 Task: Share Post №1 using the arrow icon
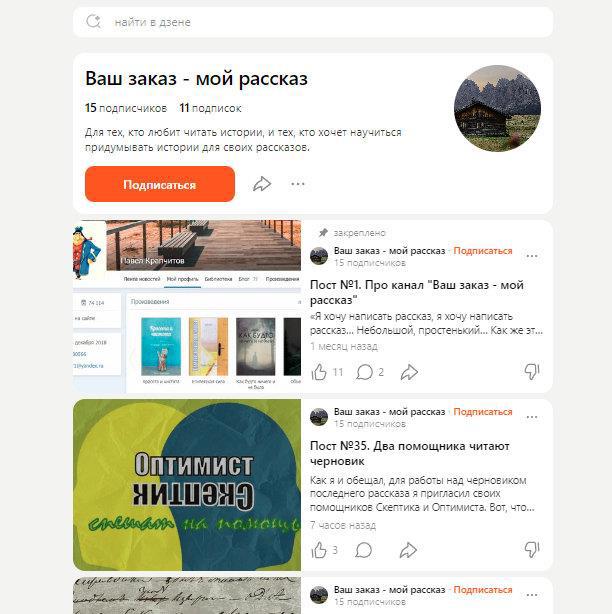pyautogui.click(x=409, y=372)
